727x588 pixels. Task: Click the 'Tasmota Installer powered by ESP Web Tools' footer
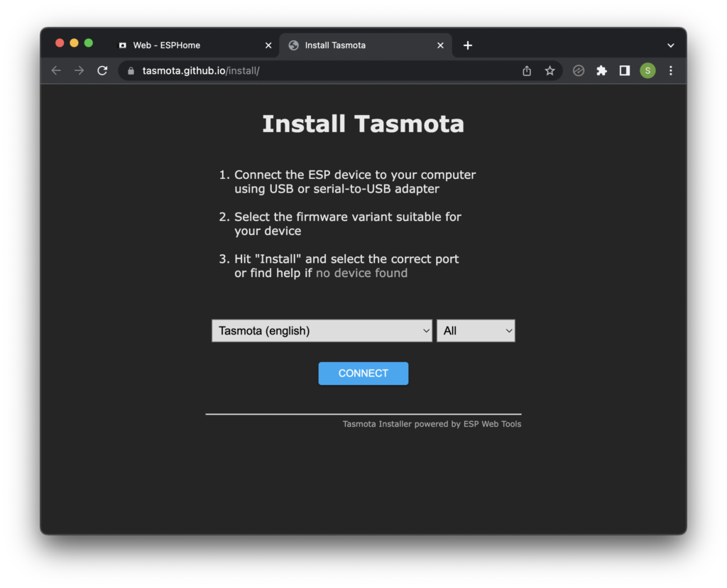[432, 424]
